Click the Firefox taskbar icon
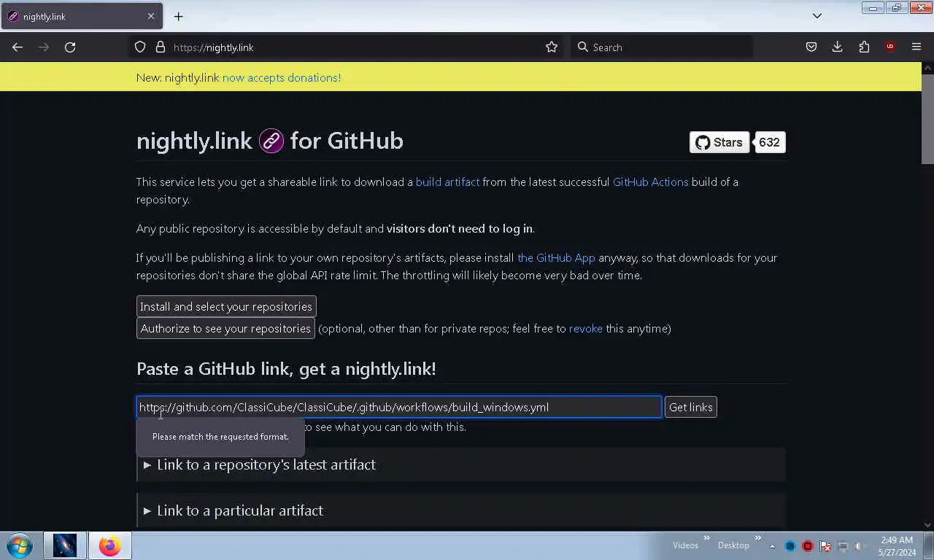Viewport: 934px width, 560px height. pyautogui.click(x=110, y=545)
